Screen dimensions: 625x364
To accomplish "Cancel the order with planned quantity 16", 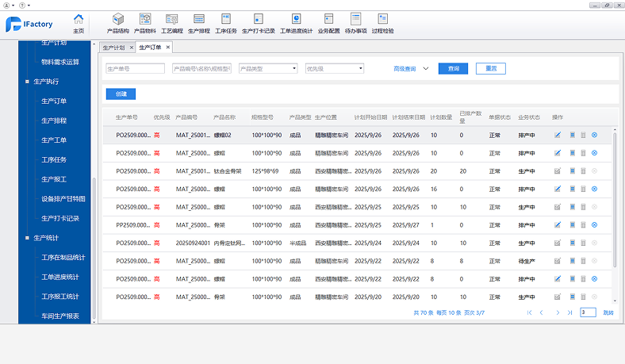I will (x=594, y=189).
